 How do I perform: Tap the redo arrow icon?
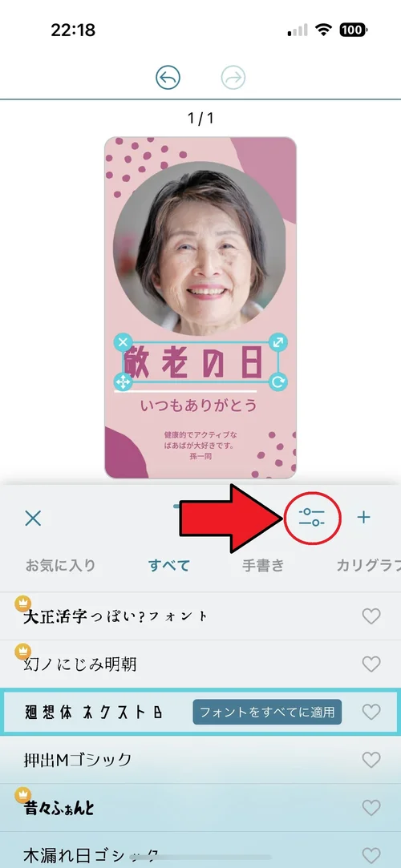point(233,78)
